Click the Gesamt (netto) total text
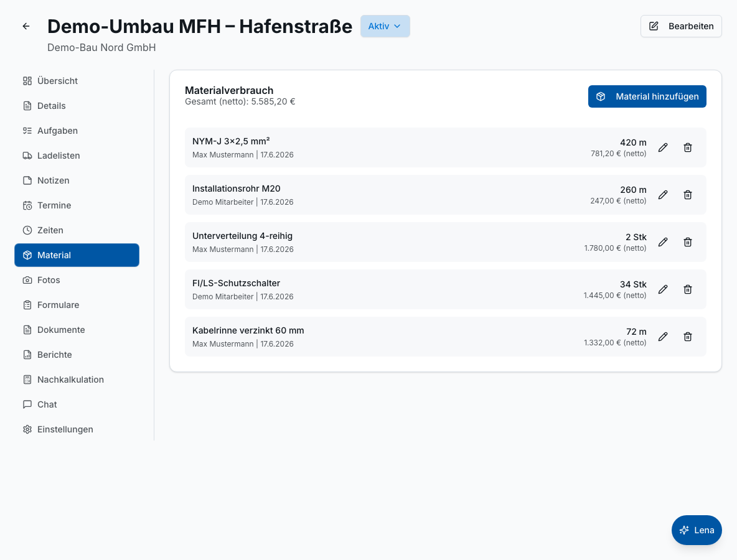 [240, 101]
